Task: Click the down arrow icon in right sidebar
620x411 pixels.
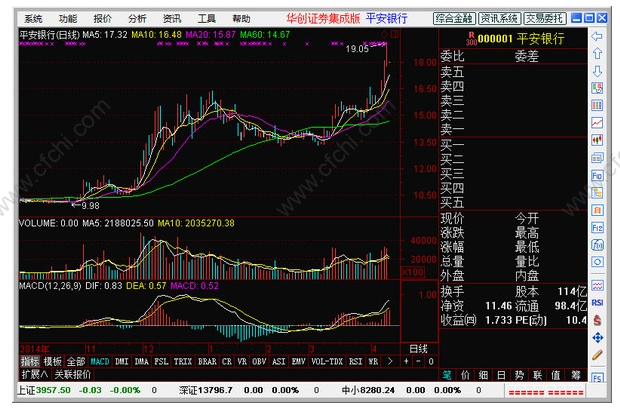Action: point(597,71)
